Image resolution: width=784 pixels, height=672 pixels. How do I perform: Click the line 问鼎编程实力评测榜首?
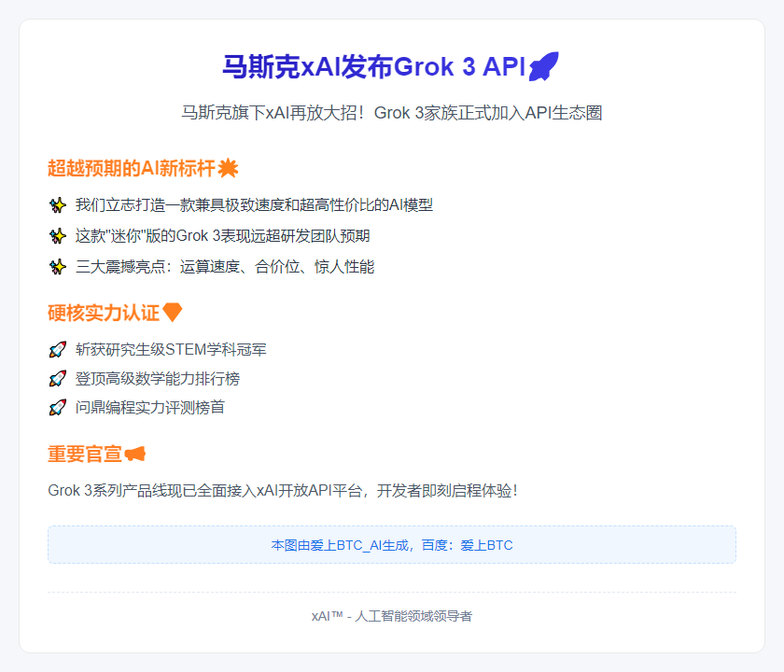click(150, 408)
